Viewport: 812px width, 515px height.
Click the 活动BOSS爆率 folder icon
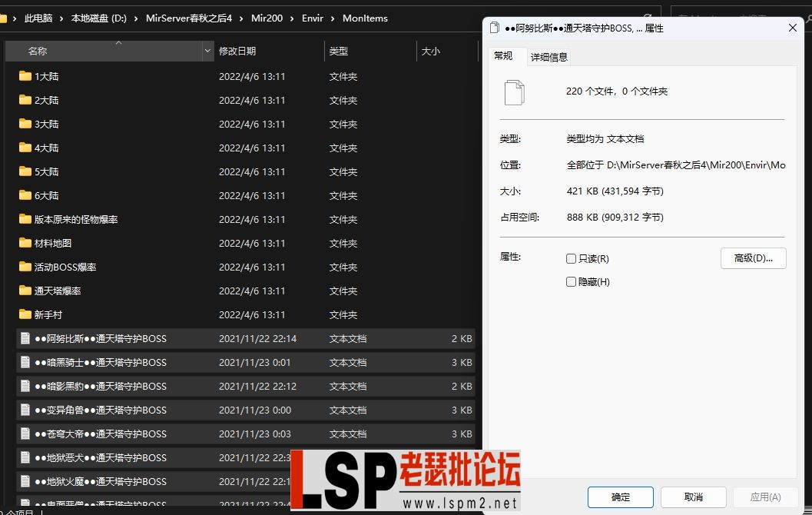click(x=25, y=267)
